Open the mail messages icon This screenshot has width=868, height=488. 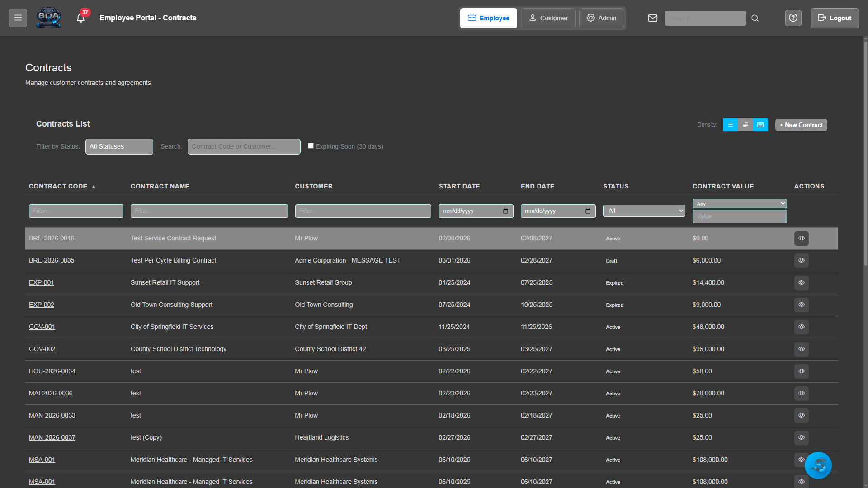click(653, 18)
